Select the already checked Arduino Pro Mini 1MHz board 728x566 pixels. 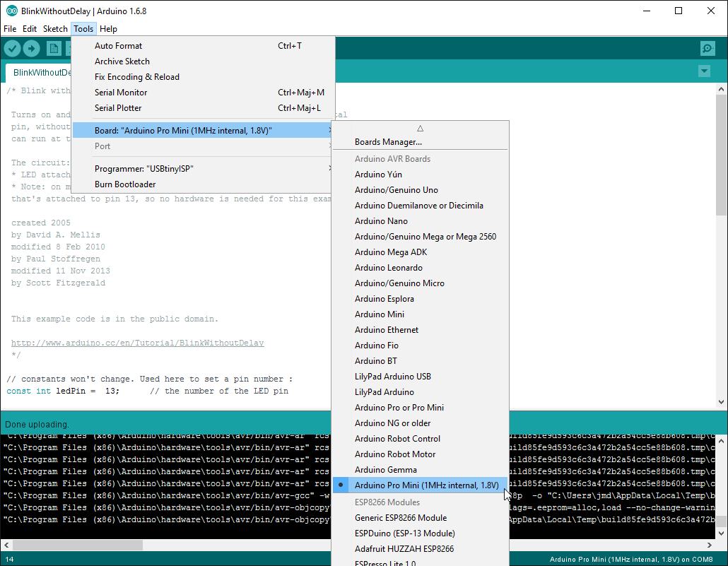[x=426, y=485]
